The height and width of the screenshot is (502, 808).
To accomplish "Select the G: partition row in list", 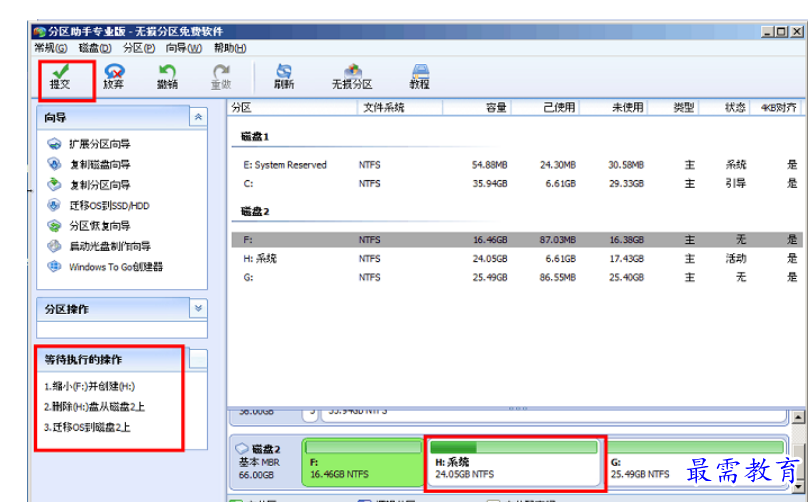I will click(x=517, y=277).
